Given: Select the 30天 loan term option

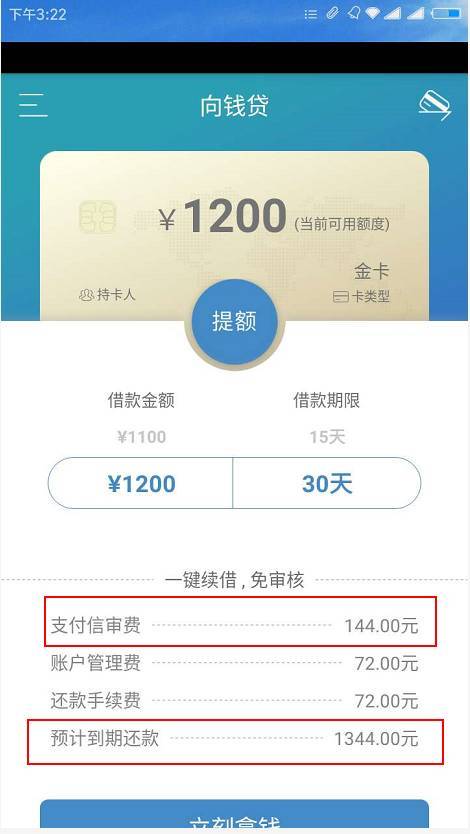Looking at the screenshot, I should (x=327, y=483).
